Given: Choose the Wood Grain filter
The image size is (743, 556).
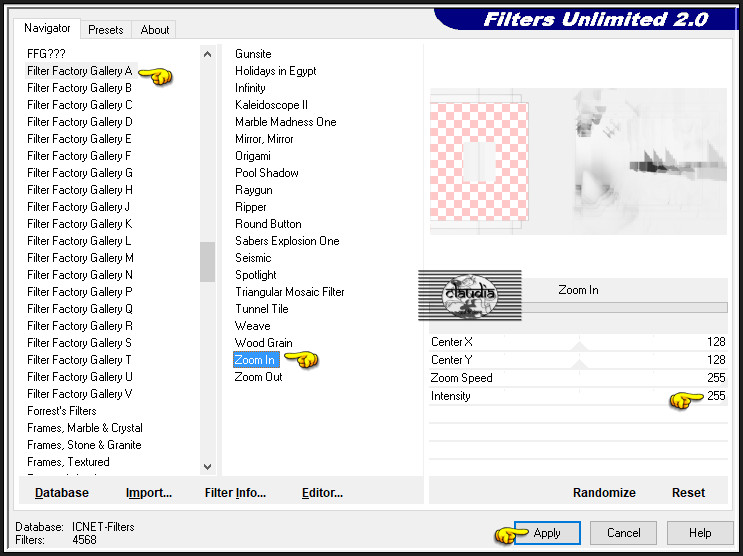Looking at the screenshot, I should [x=263, y=343].
